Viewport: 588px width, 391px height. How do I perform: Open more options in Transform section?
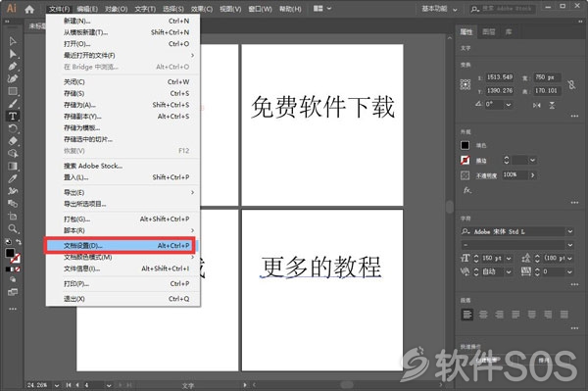(x=574, y=117)
